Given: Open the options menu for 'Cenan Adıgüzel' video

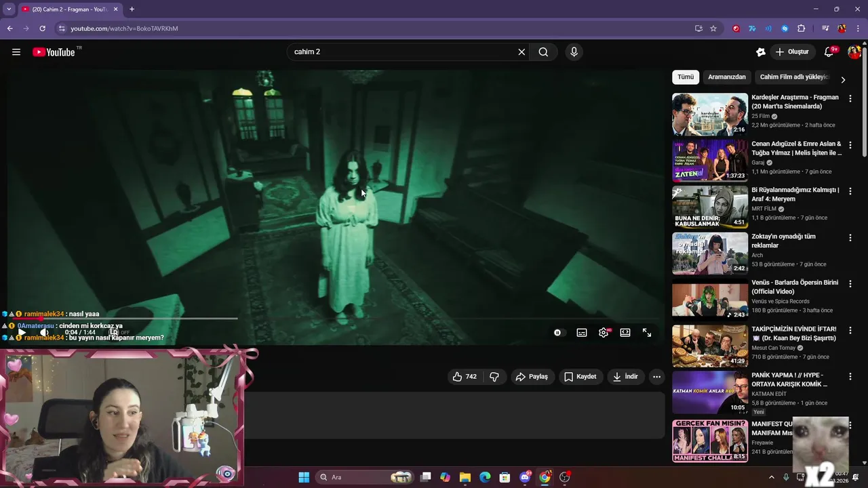Looking at the screenshot, I should (x=850, y=145).
